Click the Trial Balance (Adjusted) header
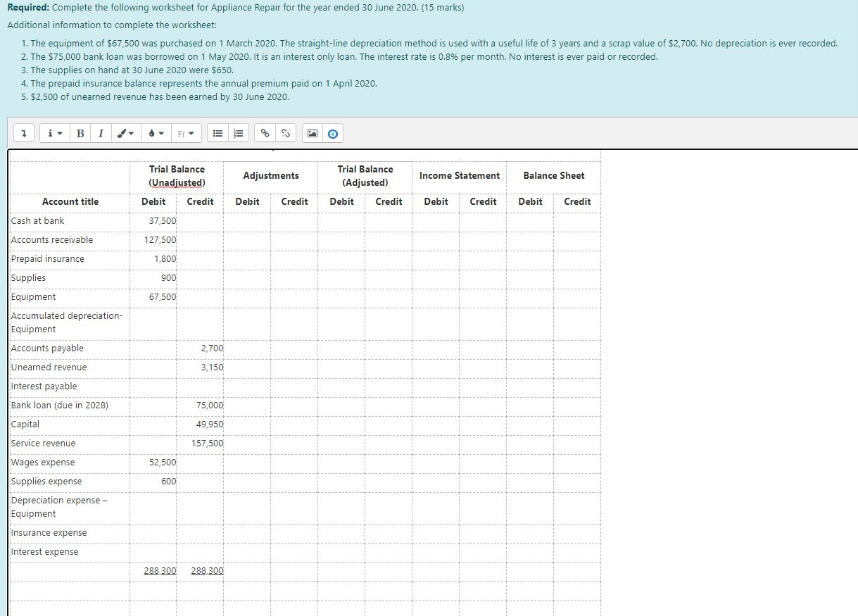The height and width of the screenshot is (616, 858). [x=365, y=176]
